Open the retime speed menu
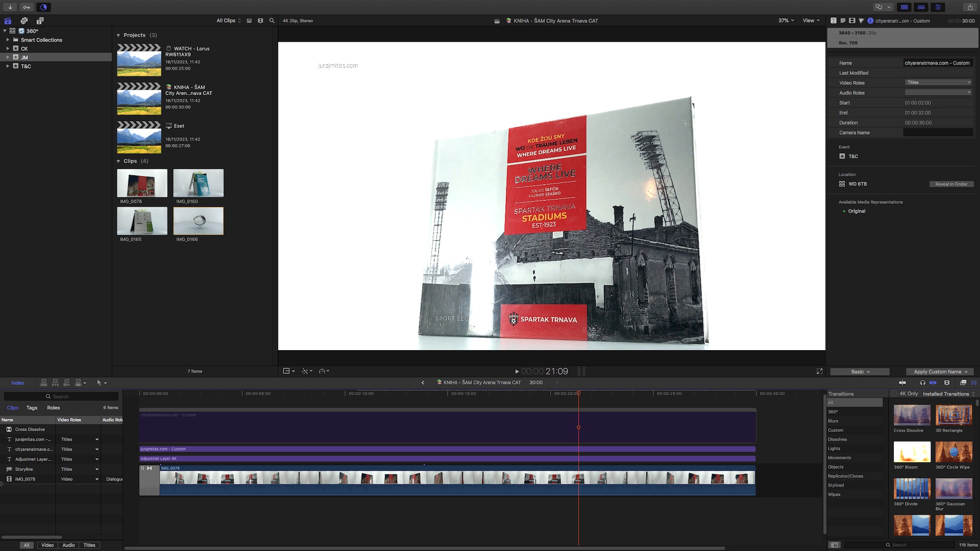 324,371
